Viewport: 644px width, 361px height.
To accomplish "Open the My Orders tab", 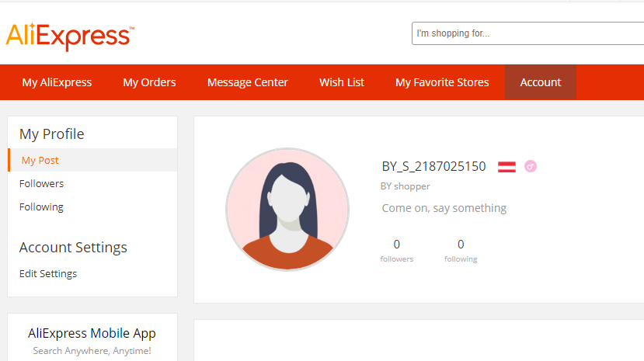I will [x=149, y=82].
